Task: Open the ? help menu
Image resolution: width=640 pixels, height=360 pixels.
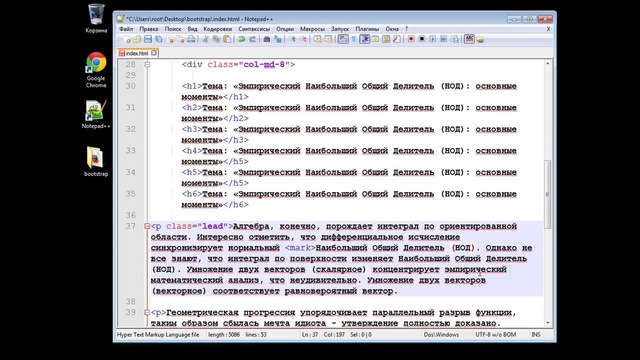Action: (407, 29)
